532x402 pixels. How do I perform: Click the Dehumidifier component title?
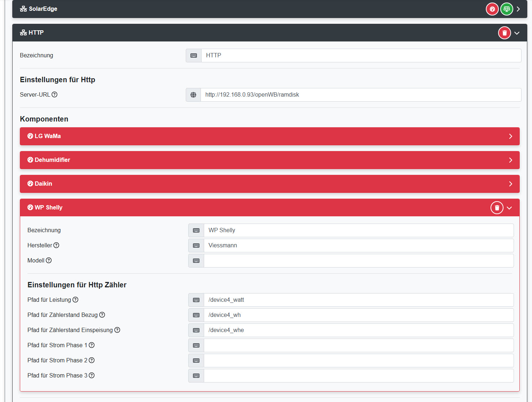[x=52, y=160]
